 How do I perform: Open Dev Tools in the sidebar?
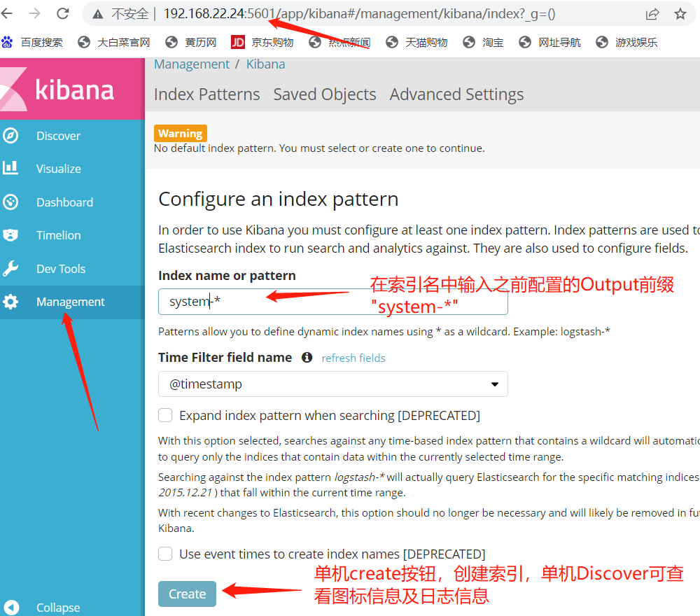(x=61, y=269)
